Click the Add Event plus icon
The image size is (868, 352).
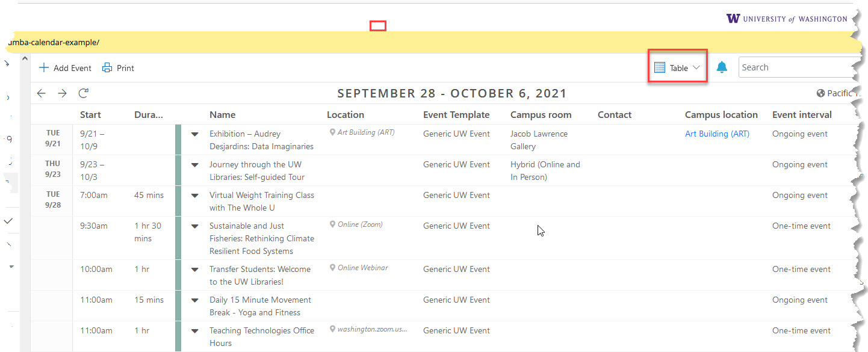click(43, 68)
